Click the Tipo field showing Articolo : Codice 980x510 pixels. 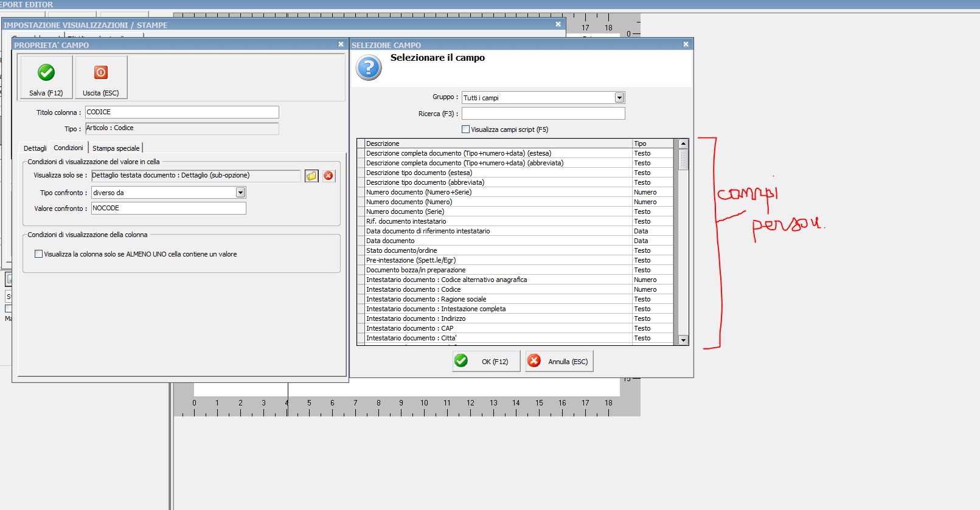[182, 128]
